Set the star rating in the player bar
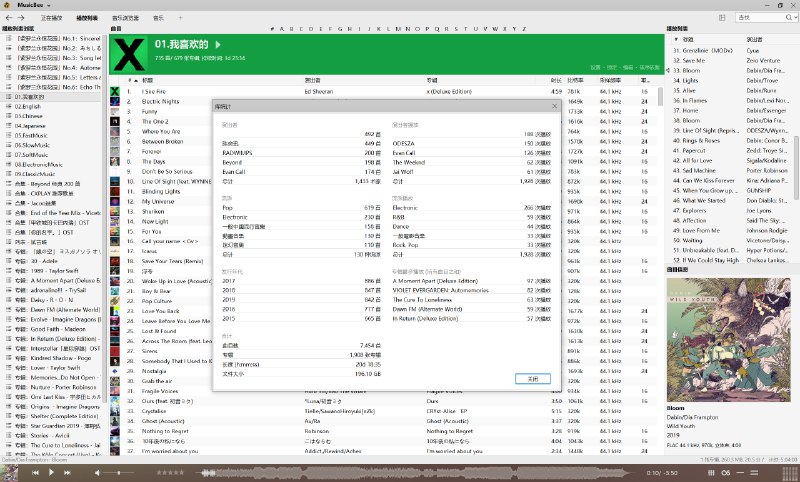 pyautogui.click(x=170, y=471)
